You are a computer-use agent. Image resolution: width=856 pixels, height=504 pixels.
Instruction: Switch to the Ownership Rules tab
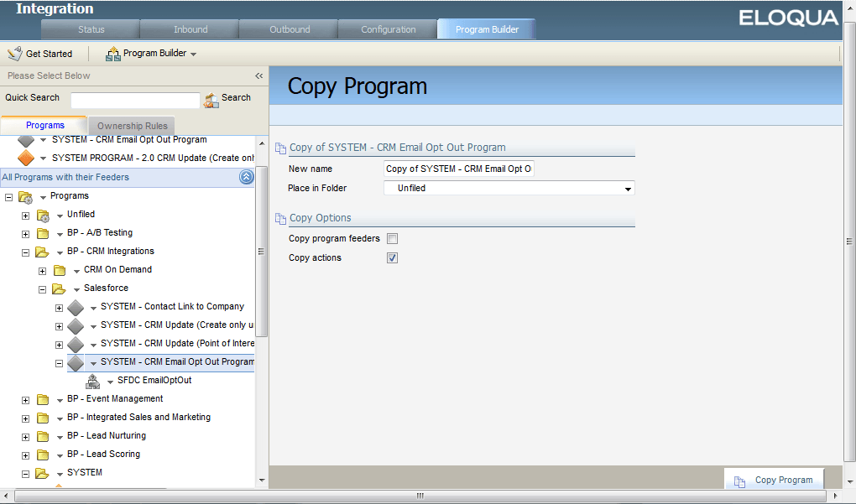tap(131, 125)
